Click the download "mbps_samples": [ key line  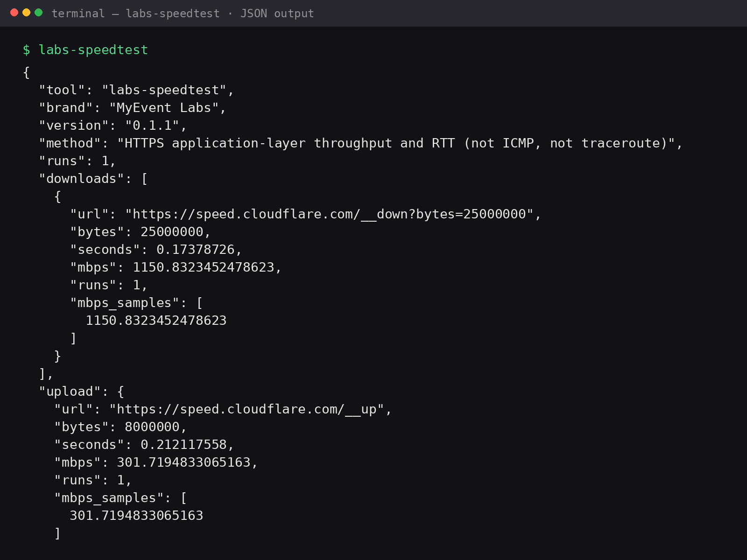(136, 303)
